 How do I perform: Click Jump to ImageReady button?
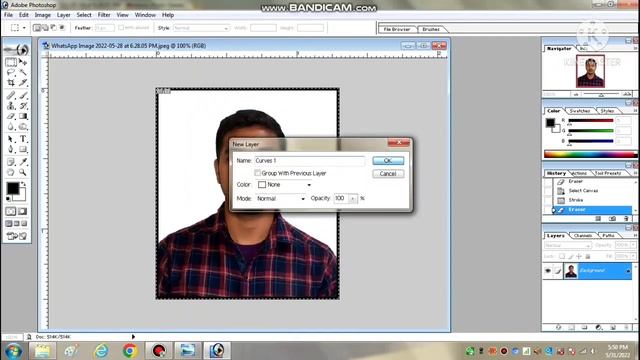coord(16,236)
